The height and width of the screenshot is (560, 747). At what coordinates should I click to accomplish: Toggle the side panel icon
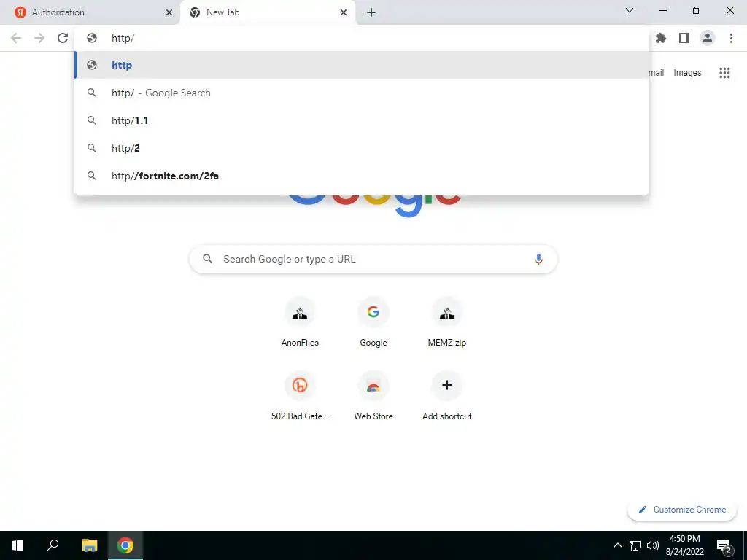[x=684, y=38]
